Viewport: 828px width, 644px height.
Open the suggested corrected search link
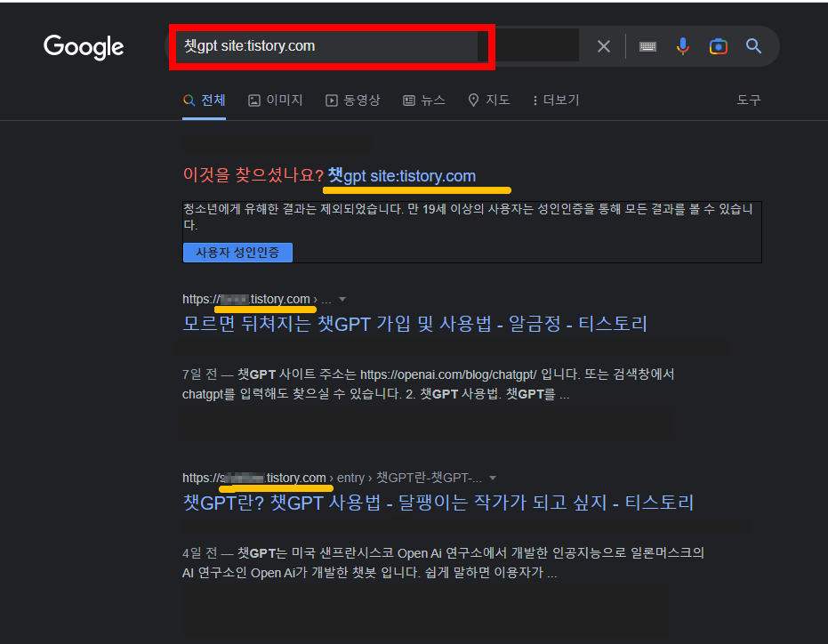click(x=400, y=175)
